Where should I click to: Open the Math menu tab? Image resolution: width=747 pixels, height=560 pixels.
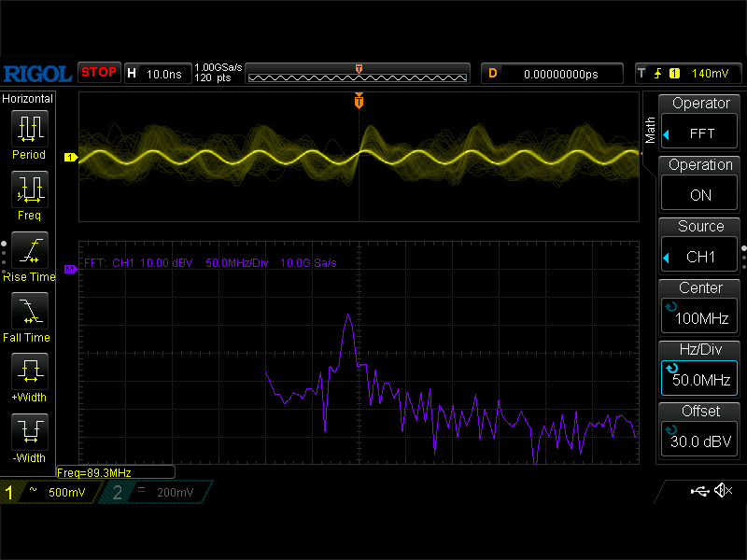[651, 130]
